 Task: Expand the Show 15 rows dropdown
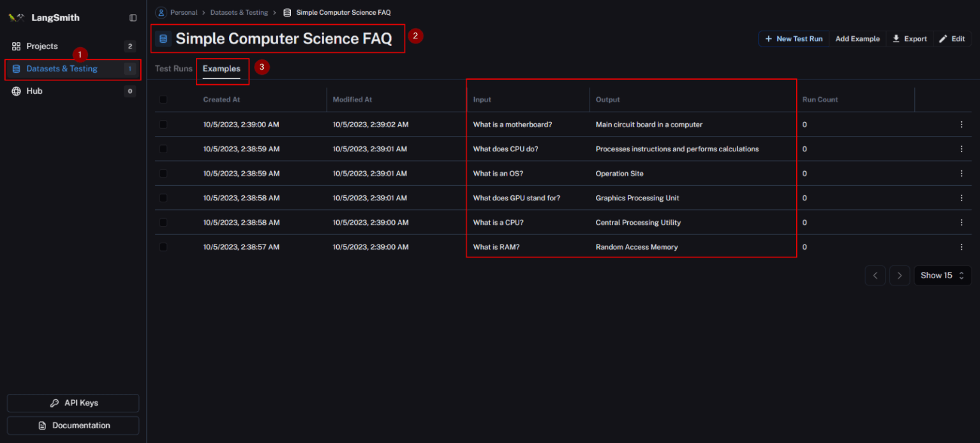942,276
